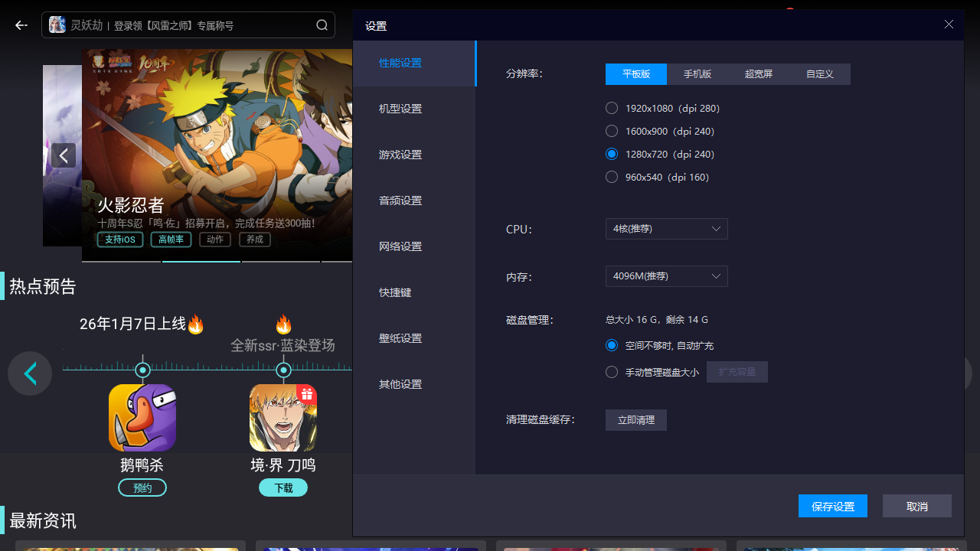This screenshot has width=980, height=551.
Task: Open the 灵妖劫 game avatar in search bar
Action: (x=57, y=25)
